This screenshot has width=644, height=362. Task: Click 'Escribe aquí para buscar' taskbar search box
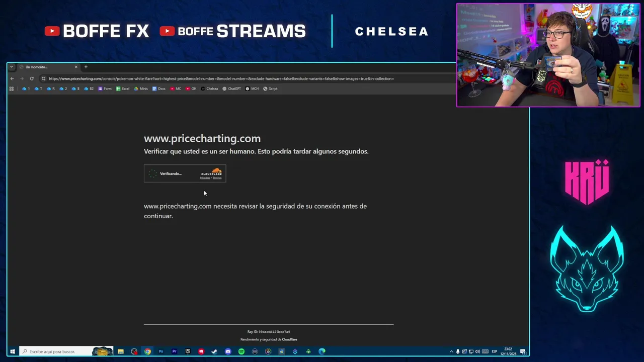coord(66,351)
